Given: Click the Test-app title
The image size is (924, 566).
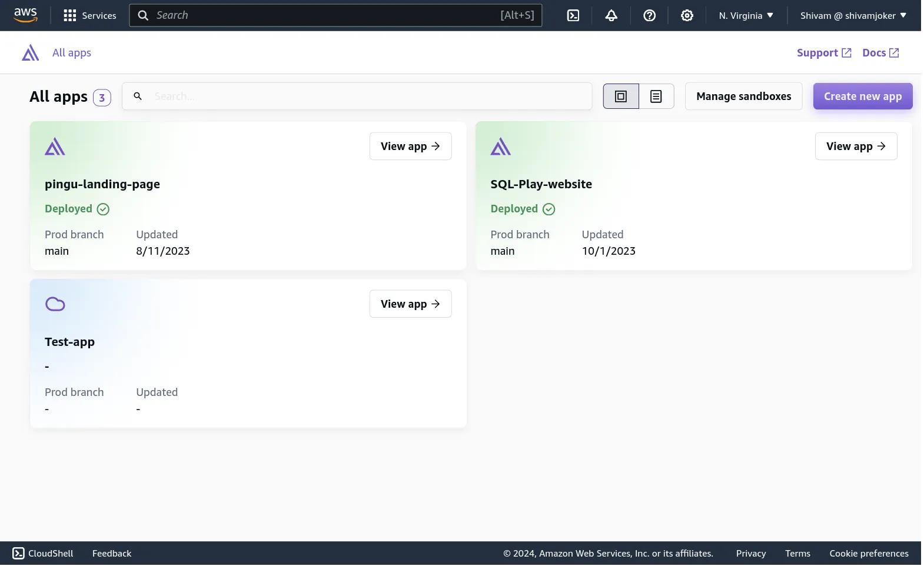Looking at the screenshot, I should 69,342.
